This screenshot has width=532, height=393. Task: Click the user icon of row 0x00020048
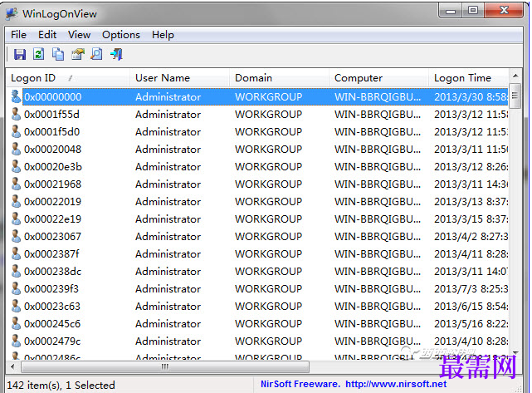click(16, 149)
